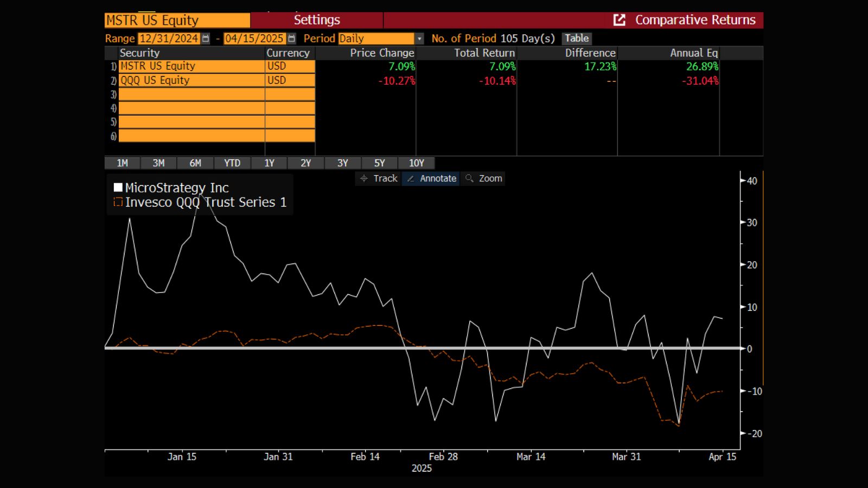The height and width of the screenshot is (488, 868).
Task: Click the Price Change column header
Action: pyautogui.click(x=382, y=53)
